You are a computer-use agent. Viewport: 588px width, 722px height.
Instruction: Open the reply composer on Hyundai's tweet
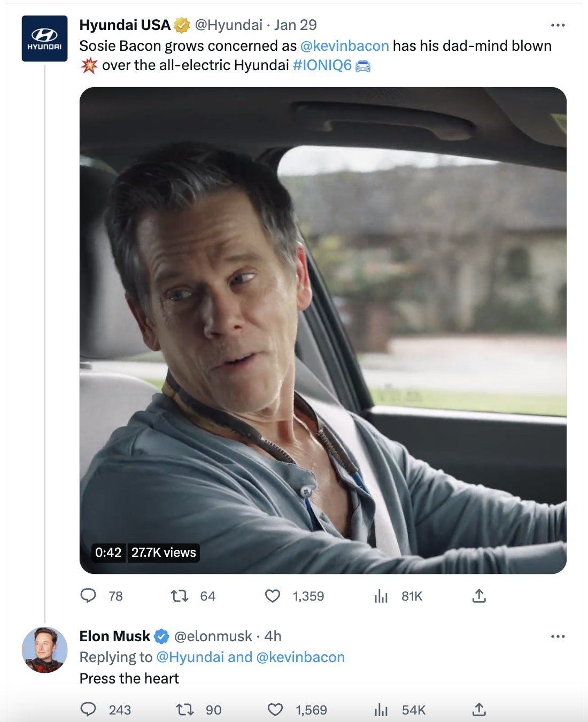89,596
